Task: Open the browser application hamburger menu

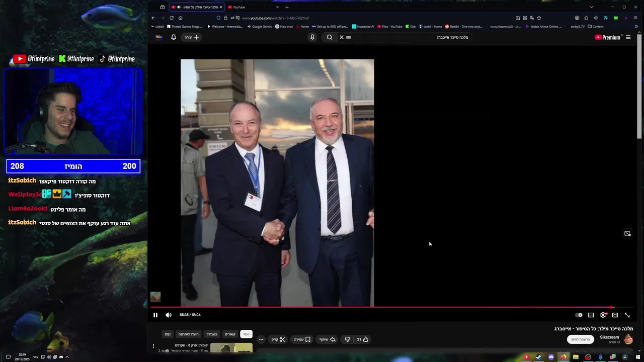Action: point(635,18)
